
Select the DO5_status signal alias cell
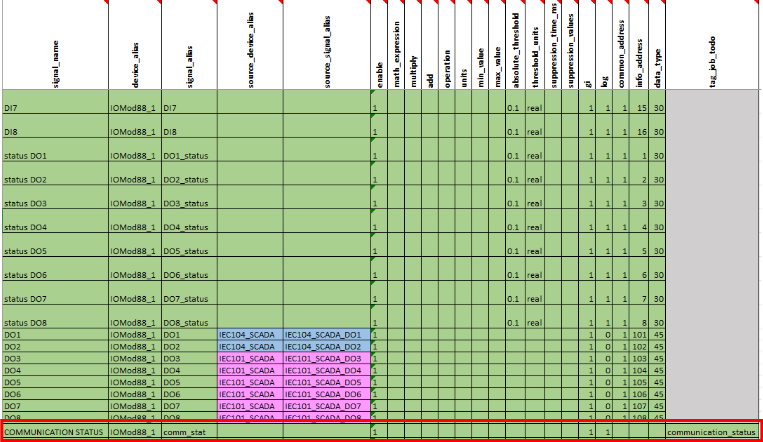189,245
